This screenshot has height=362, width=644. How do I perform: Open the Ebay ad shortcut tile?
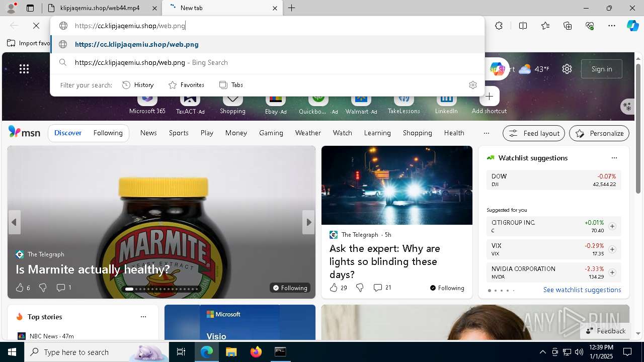pyautogui.click(x=275, y=104)
